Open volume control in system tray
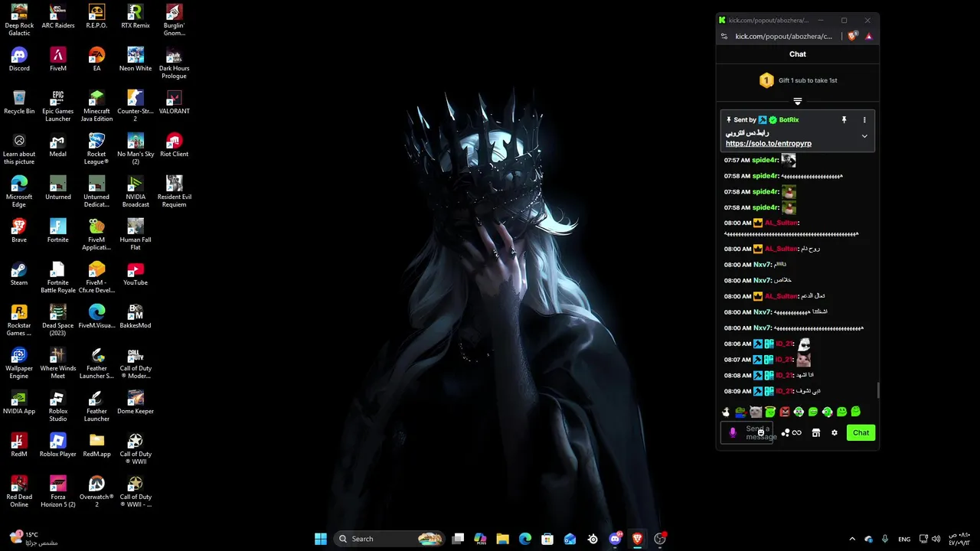This screenshot has width=980, height=551. tap(936, 539)
